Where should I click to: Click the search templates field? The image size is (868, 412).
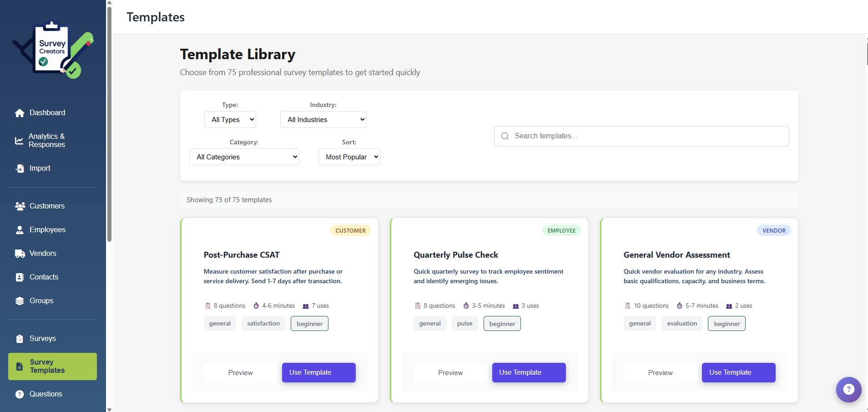point(641,136)
